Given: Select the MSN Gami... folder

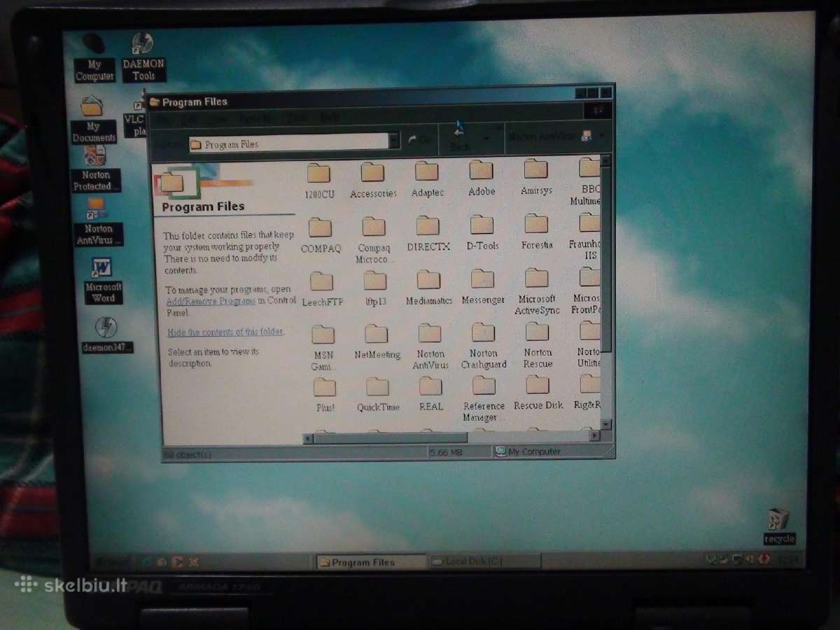Looking at the screenshot, I should pyautogui.click(x=323, y=348).
